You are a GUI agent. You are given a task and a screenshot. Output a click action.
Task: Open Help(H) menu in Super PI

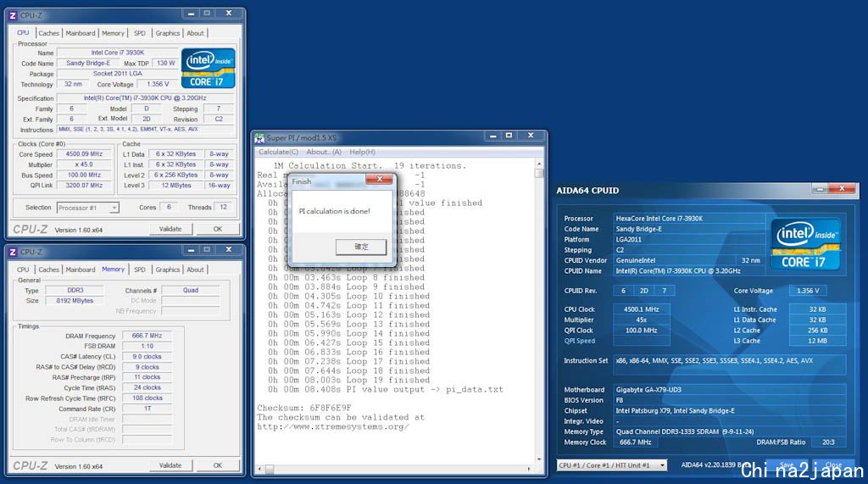(362, 152)
